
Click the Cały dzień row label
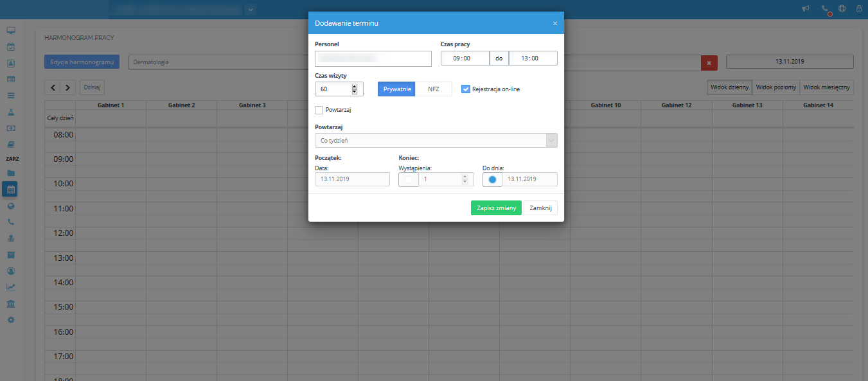[60, 118]
